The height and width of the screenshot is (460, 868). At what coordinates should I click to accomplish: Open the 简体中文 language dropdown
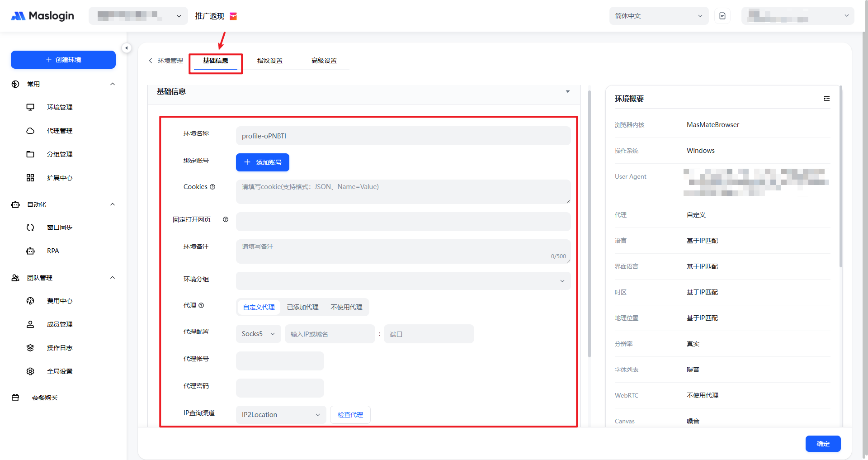(658, 16)
